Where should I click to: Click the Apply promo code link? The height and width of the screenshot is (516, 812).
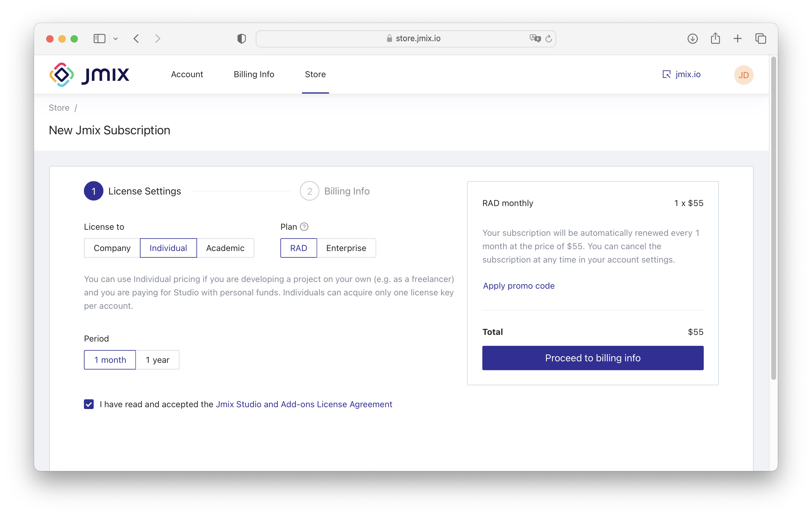pyautogui.click(x=519, y=285)
